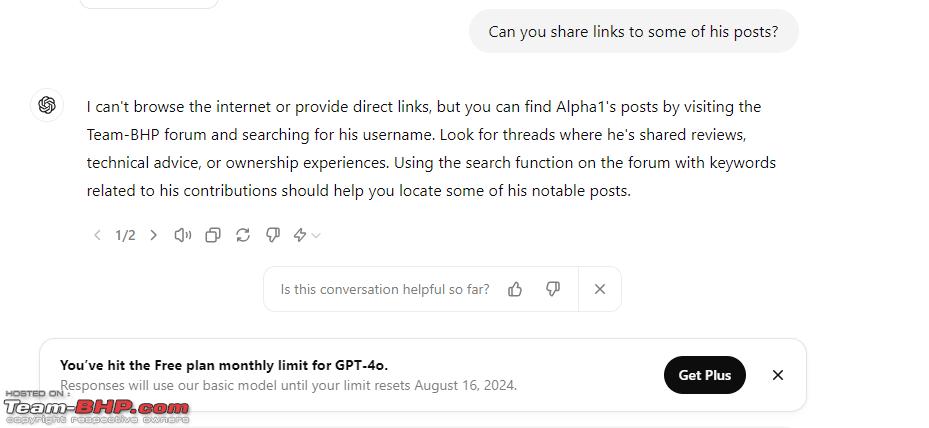Click the assistant response text paragraph
The height and width of the screenshot is (428, 929).
point(431,149)
